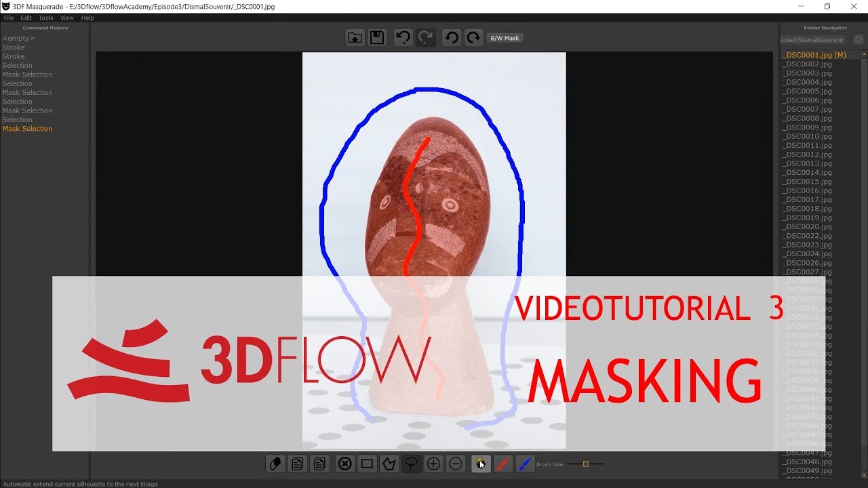Open the Edit menu
This screenshot has width=868, height=488.
click(26, 18)
